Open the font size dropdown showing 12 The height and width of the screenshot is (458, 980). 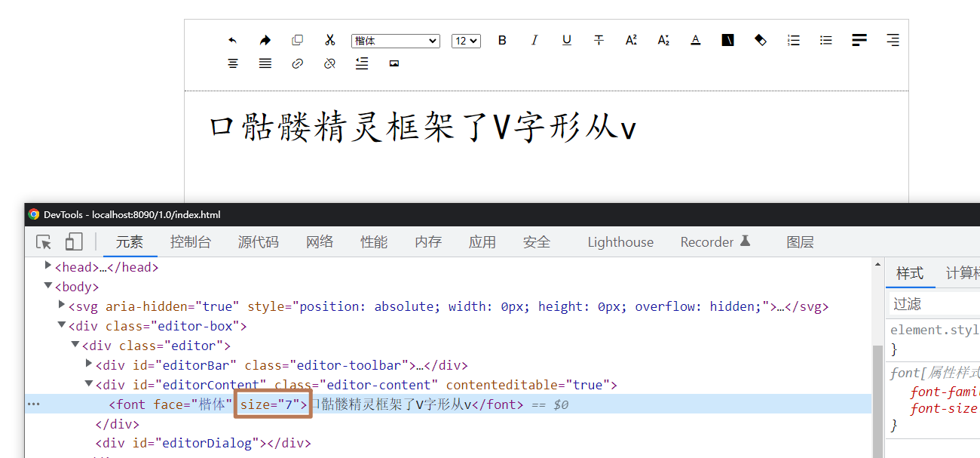click(466, 41)
